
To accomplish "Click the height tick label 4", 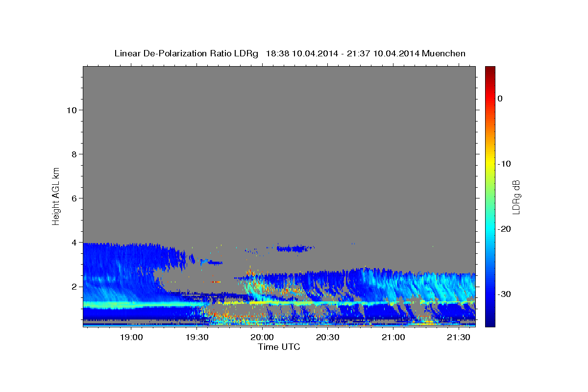I will (73, 242).
